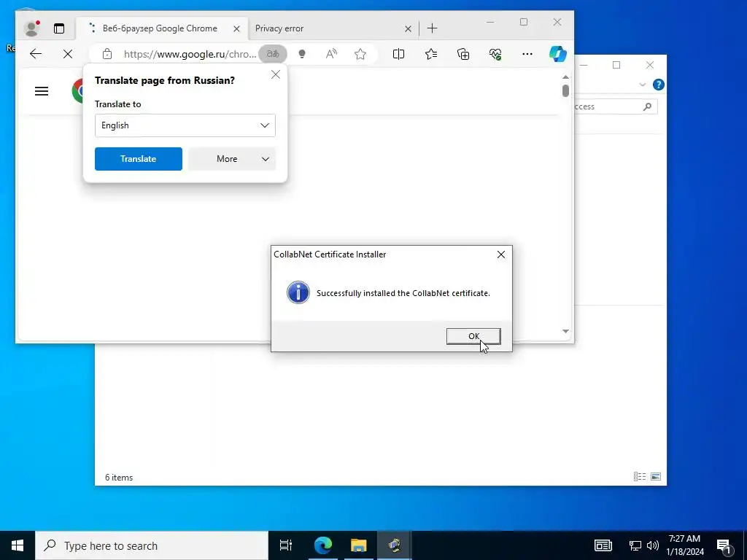747x560 pixels.
Task: Click the taskbar search box
Action: tap(152, 545)
